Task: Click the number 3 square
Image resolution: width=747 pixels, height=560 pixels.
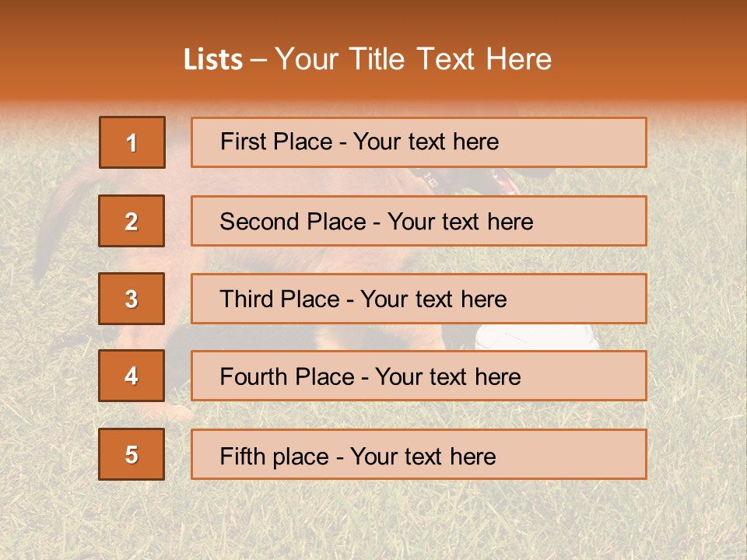Action: tap(132, 299)
